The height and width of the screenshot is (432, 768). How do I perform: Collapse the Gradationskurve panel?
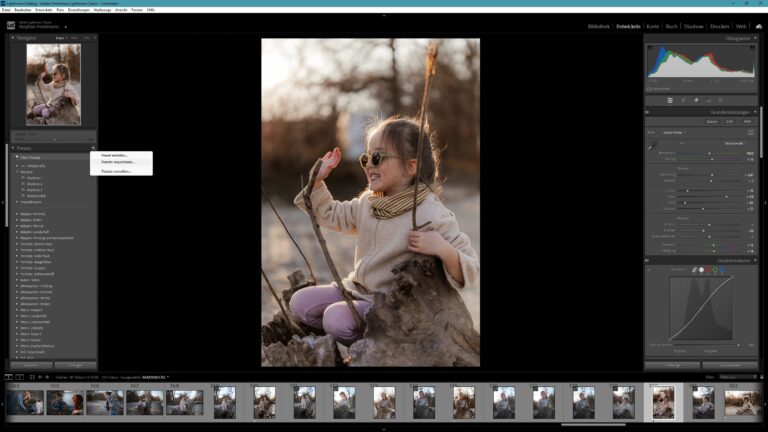coord(755,261)
